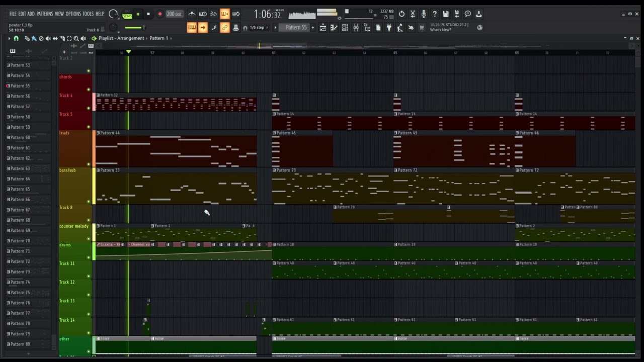Open the TOOLS menu

tap(88, 14)
